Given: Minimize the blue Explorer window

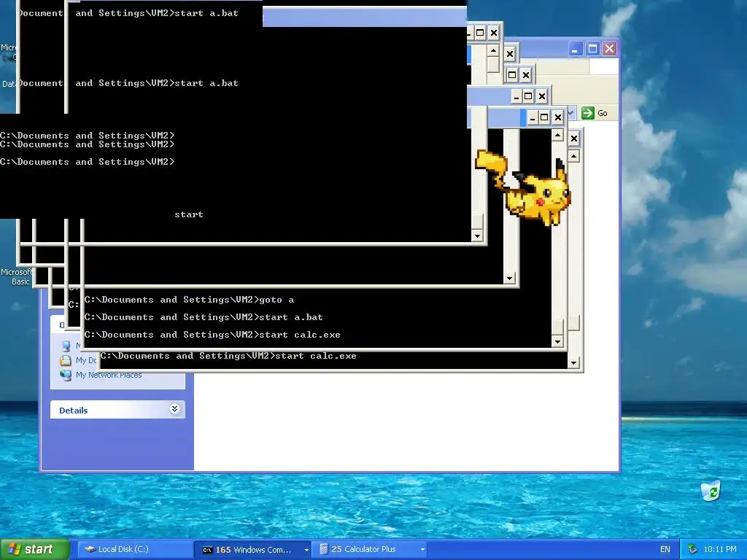Looking at the screenshot, I should [x=575, y=49].
